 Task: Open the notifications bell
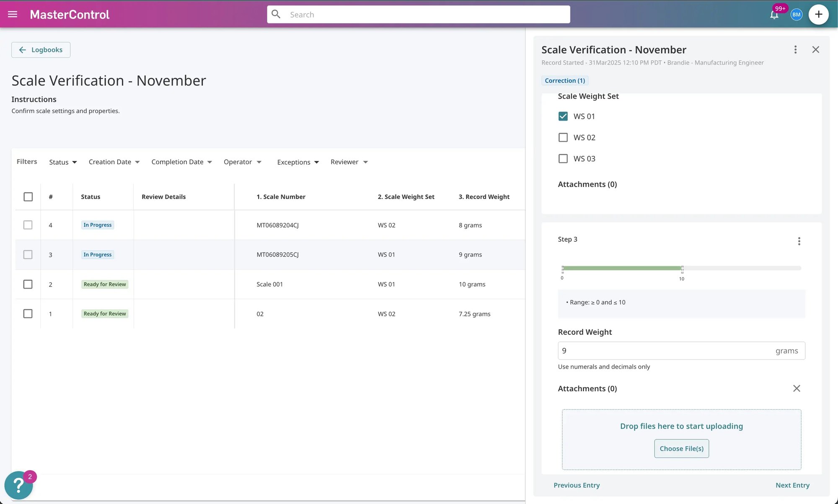[x=774, y=15]
